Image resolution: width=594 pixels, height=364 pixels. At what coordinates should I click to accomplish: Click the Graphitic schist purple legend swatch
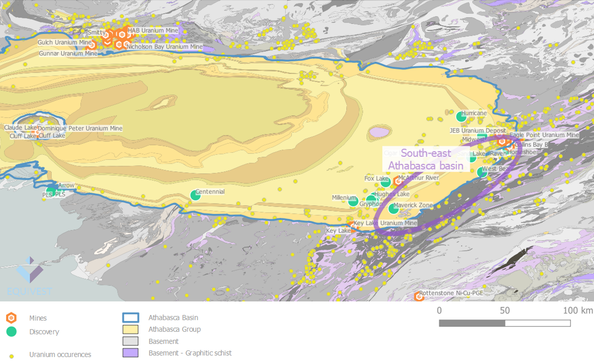pyautogui.click(x=130, y=353)
